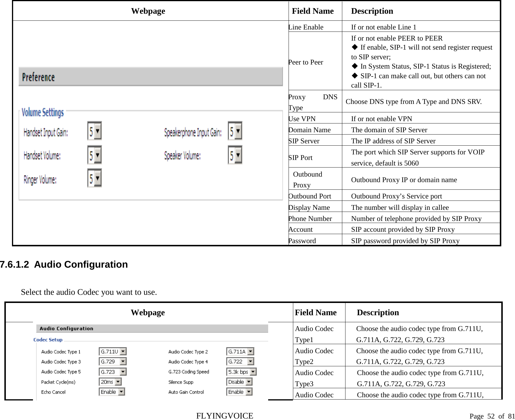This screenshot has height=420, width=515.
Task: Click the 'SIP Server' field name cell
Action: [x=315, y=141]
